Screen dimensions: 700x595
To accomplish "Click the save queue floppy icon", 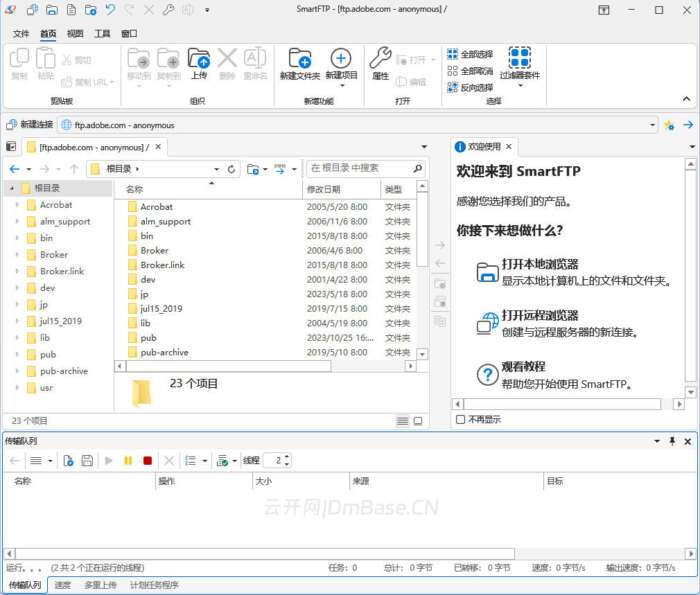I will click(88, 461).
